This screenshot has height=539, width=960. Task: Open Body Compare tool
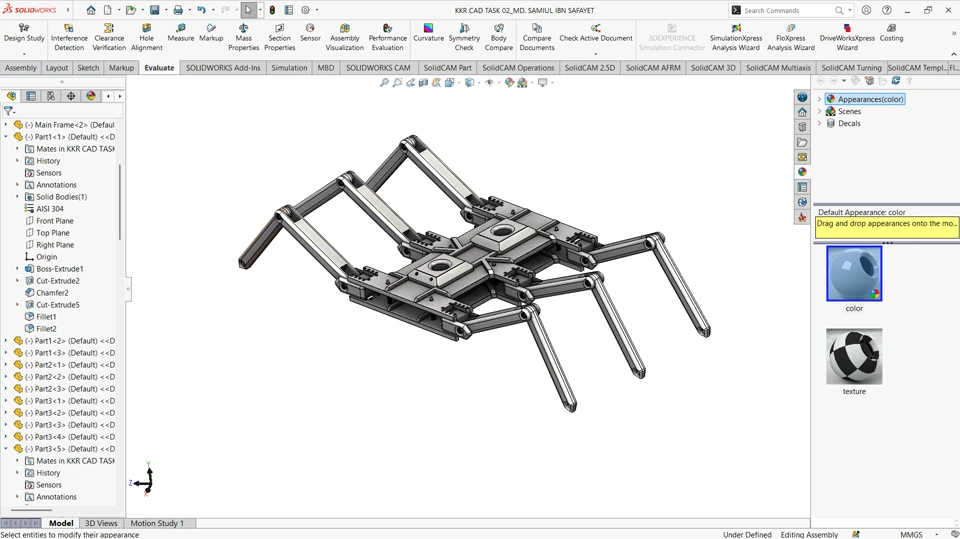499,37
